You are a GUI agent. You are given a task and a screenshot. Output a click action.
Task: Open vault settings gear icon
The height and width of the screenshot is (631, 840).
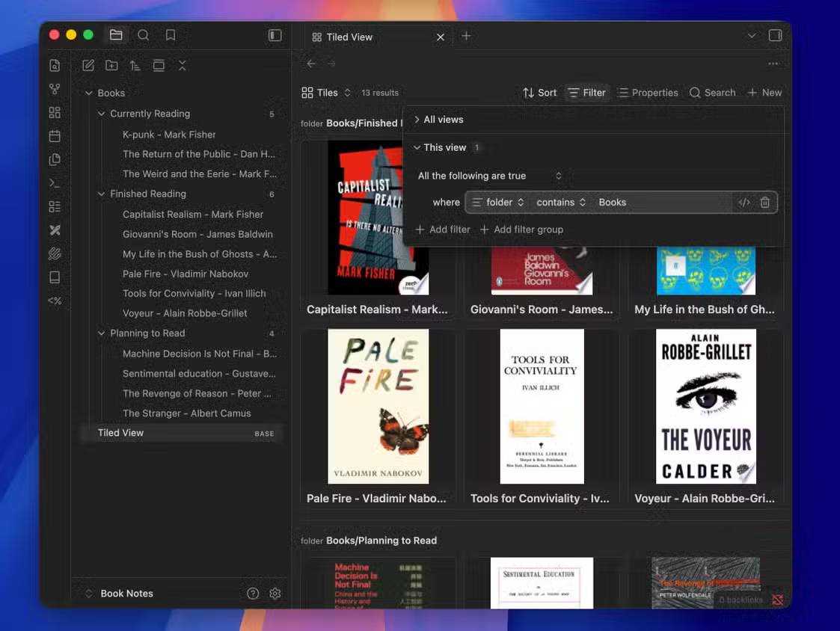click(x=275, y=594)
